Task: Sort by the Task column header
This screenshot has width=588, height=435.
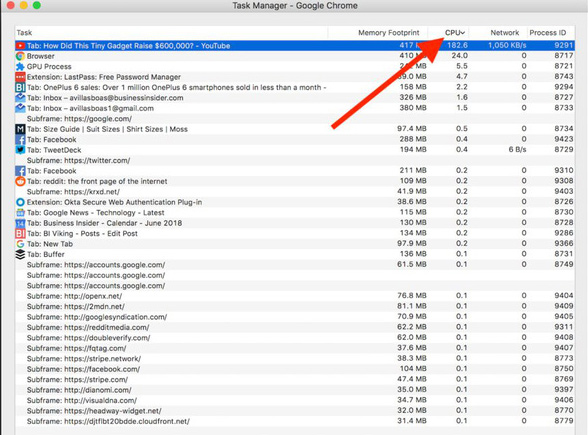Action: 171,33
